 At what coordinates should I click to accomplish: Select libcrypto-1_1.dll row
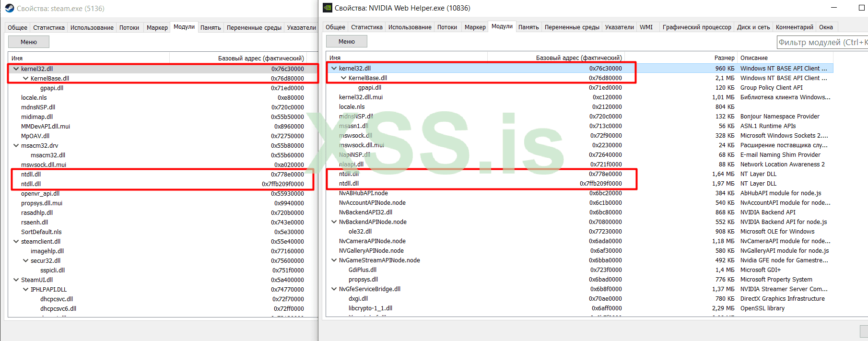point(579,308)
